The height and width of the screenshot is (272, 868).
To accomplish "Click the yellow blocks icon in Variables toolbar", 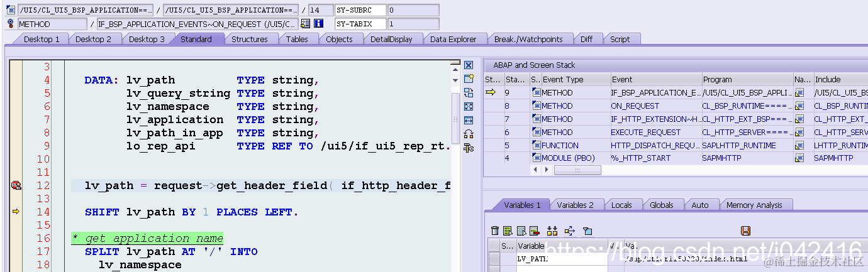I will (x=552, y=231).
